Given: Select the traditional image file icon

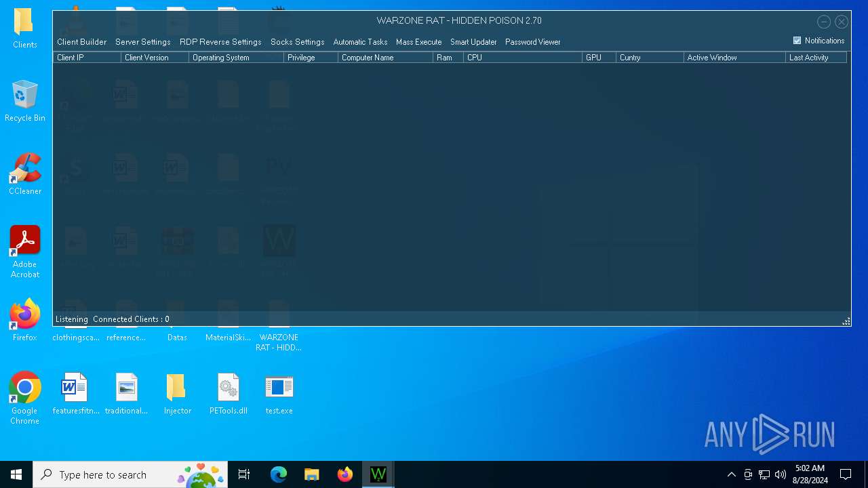Looking at the screenshot, I should click(x=126, y=394).
